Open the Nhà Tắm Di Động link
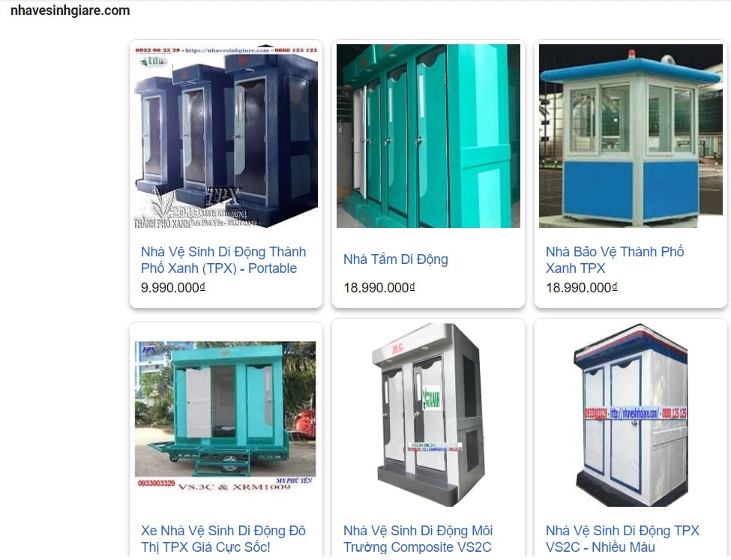The height and width of the screenshot is (560, 731). (396, 259)
